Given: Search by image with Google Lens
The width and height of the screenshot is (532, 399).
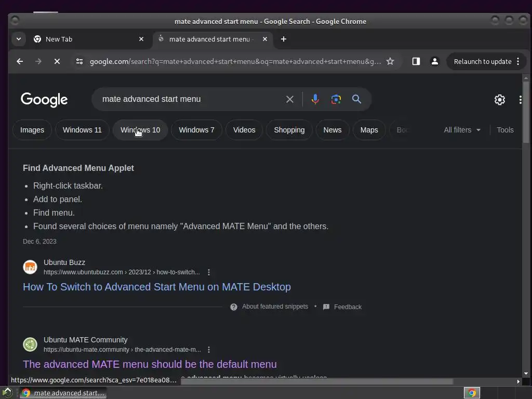Looking at the screenshot, I should (x=336, y=99).
